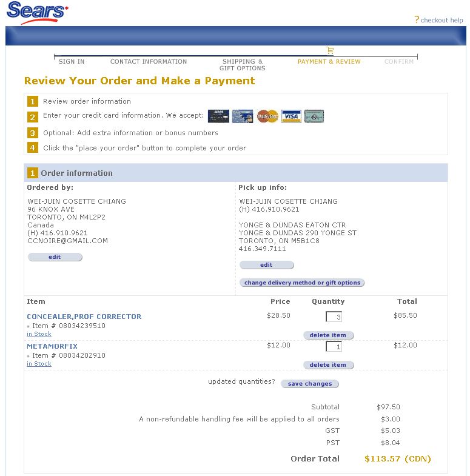Open METAMORFIX product link
Screen dimensions: 470x476
pos(52,346)
